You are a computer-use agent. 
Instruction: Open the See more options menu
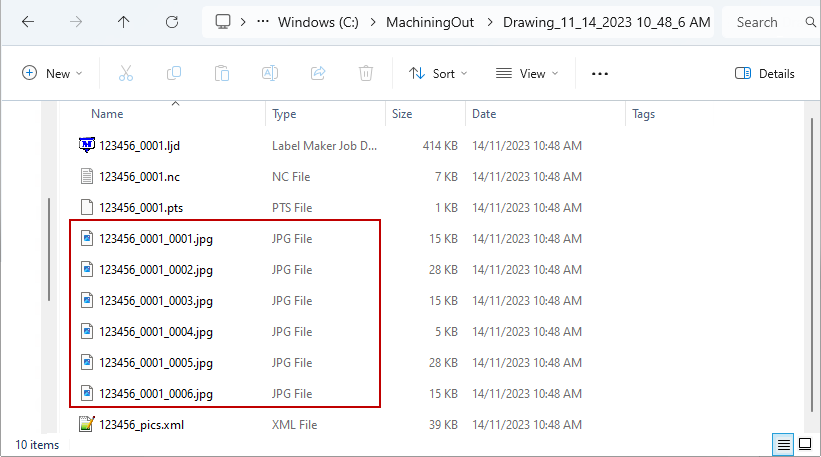click(600, 73)
